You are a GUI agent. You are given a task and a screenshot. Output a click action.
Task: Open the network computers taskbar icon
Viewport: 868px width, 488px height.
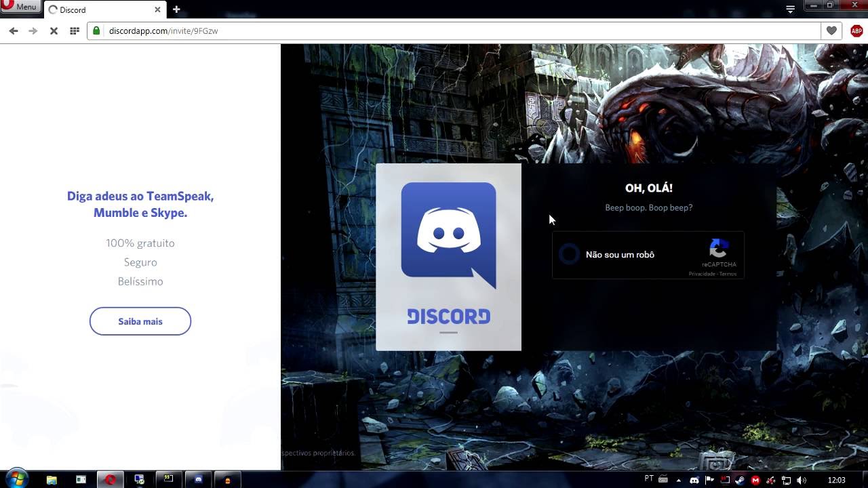[x=139, y=480]
